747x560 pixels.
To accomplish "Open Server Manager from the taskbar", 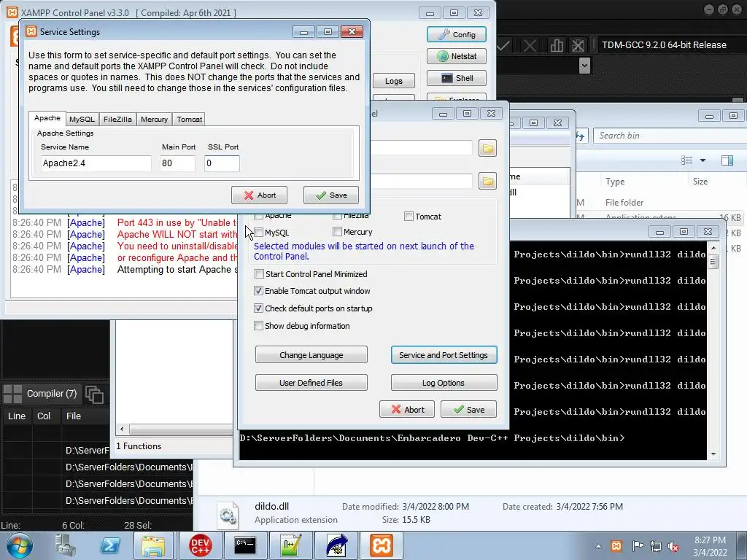I will tap(65, 545).
